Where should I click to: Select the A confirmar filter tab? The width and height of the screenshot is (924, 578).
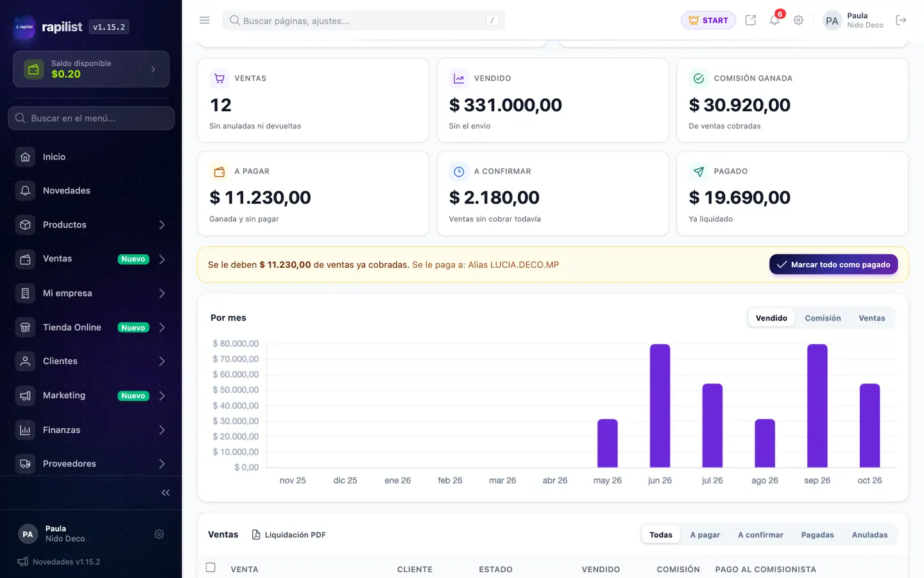760,534
